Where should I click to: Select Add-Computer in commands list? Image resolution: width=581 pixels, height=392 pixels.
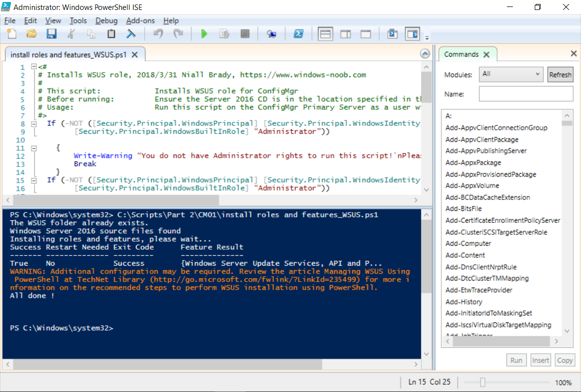pos(468,243)
